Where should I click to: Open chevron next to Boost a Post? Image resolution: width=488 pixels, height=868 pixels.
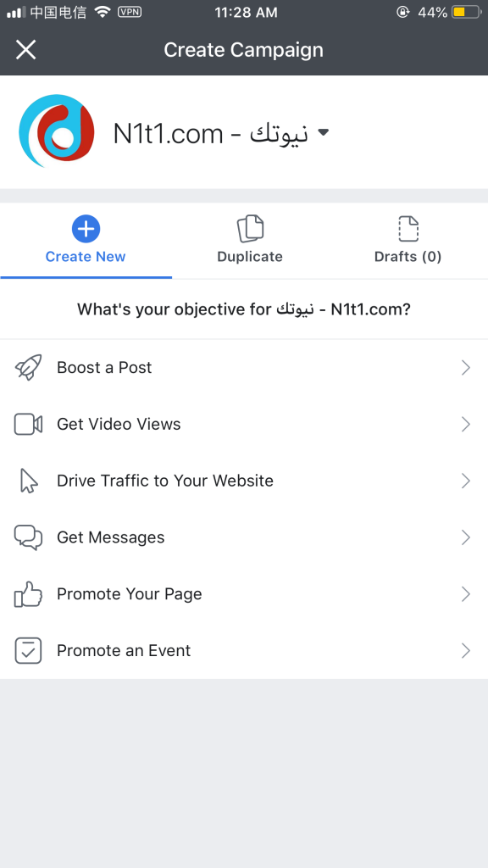coord(466,368)
